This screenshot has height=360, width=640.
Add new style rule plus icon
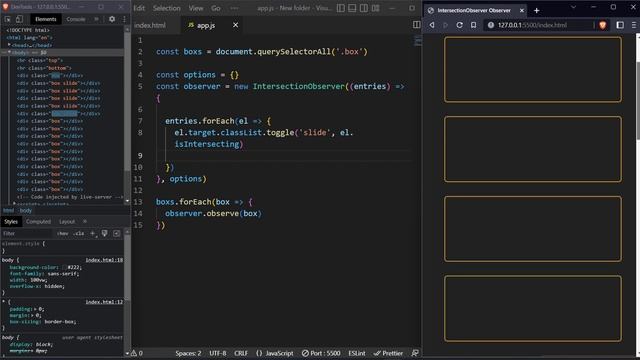point(93,233)
